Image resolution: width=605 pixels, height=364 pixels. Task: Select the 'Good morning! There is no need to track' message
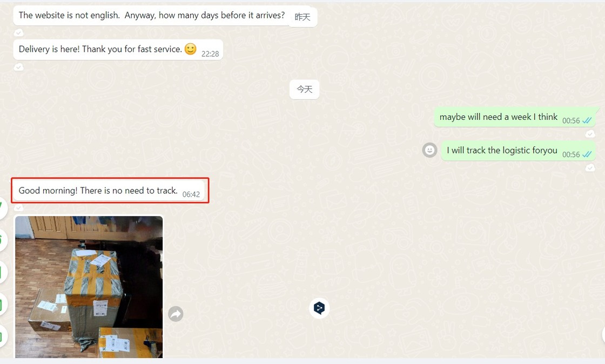[109, 191]
